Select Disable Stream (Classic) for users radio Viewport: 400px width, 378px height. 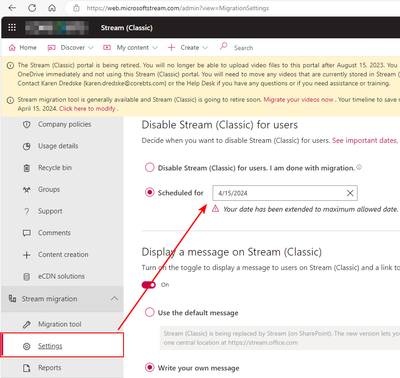(150, 167)
